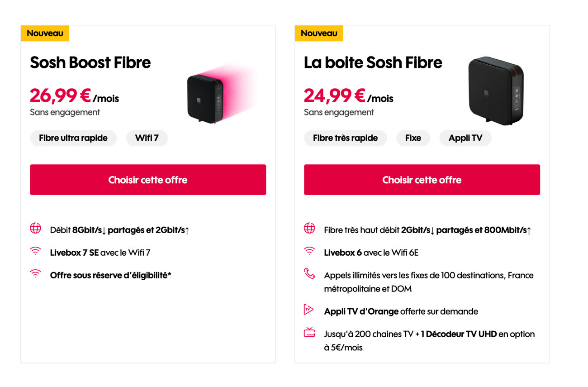Click the phone icon beside Appels illimités
Viewport: 588px width, 387px height.
[309, 273]
